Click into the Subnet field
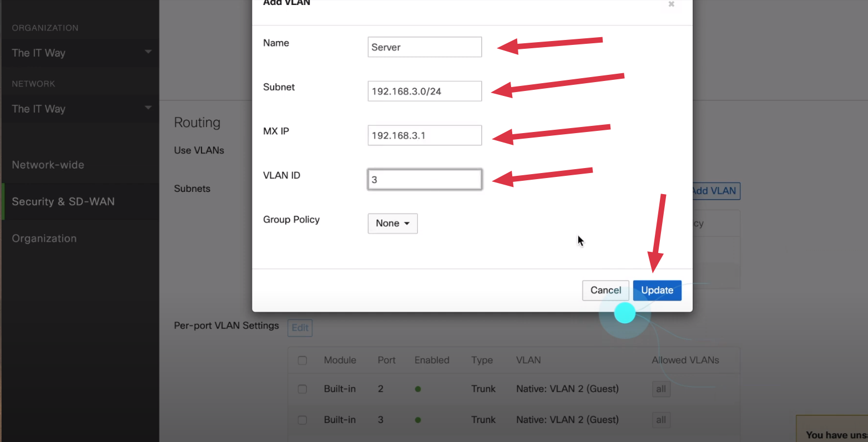 pyautogui.click(x=425, y=92)
